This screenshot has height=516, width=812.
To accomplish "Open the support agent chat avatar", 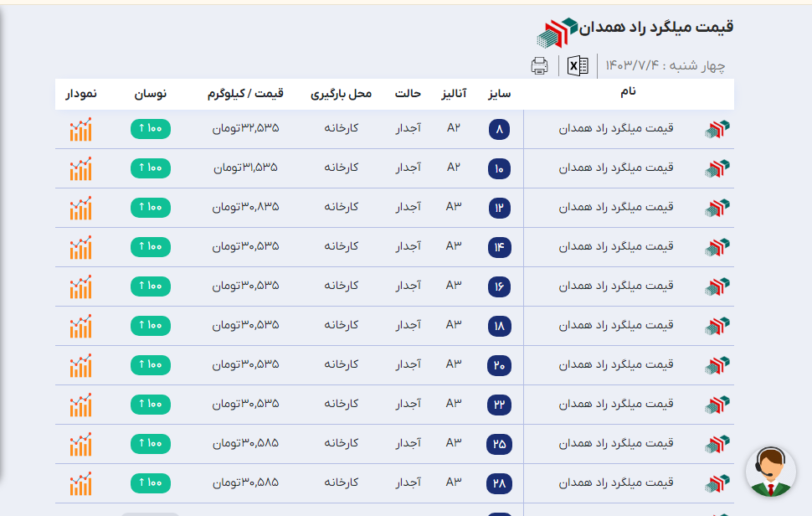I will click(770, 472).
